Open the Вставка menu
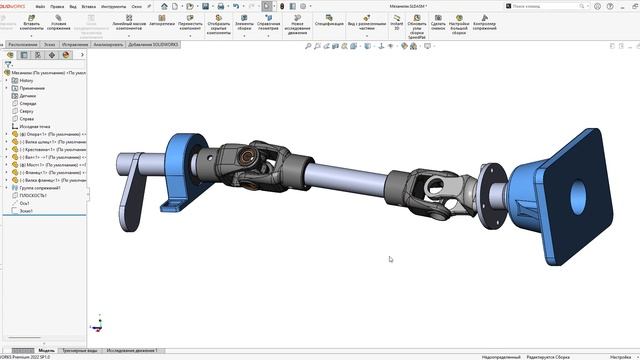 89,7
